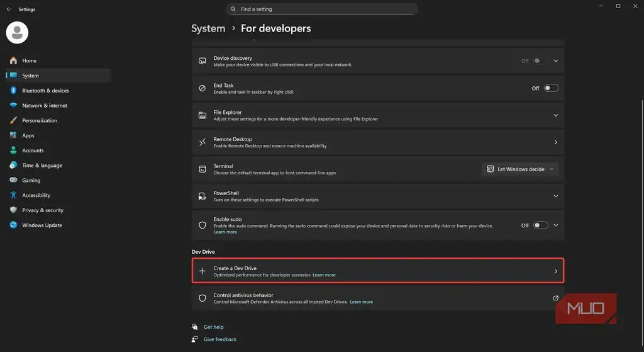Expand the Enable sudo options chevron

click(556, 225)
